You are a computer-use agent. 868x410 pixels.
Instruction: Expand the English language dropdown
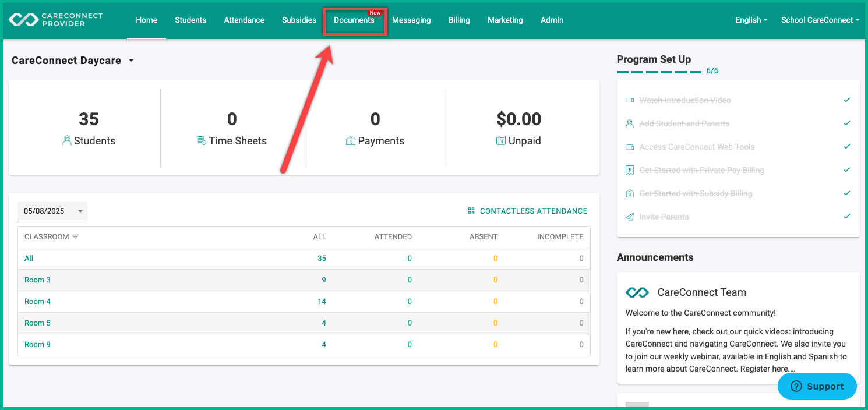(750, 20)
